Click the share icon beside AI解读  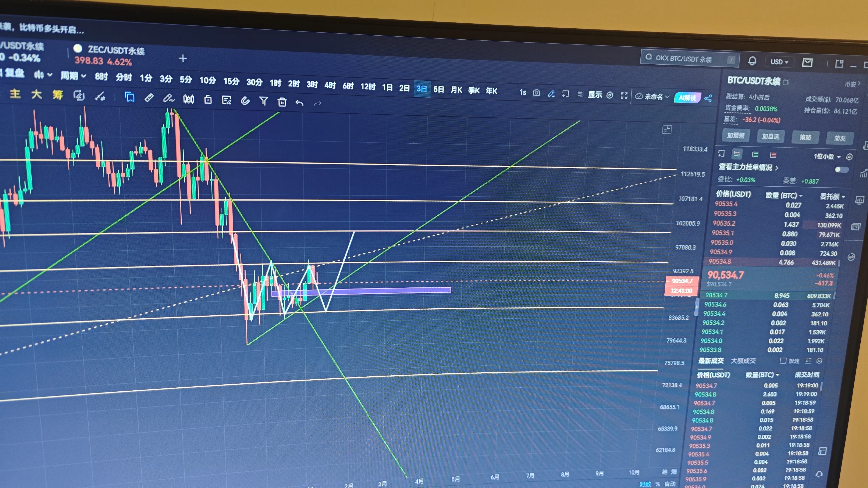(x=708, y=98)
